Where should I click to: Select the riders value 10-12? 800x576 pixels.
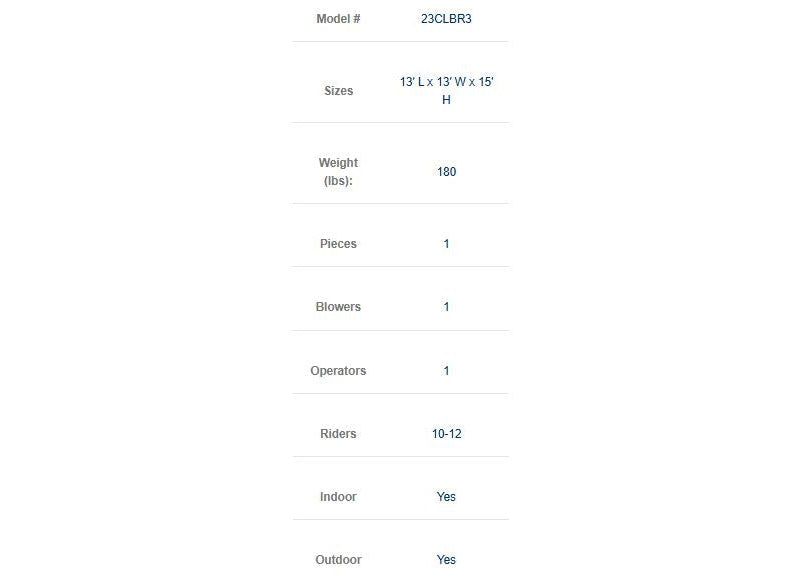(x=446, y=434)
